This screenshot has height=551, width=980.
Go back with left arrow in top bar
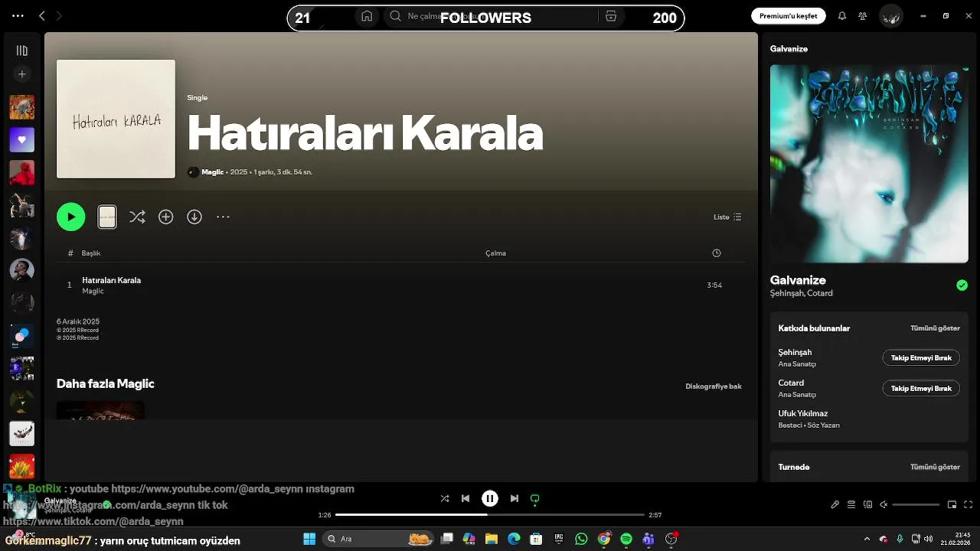[42, 16]
